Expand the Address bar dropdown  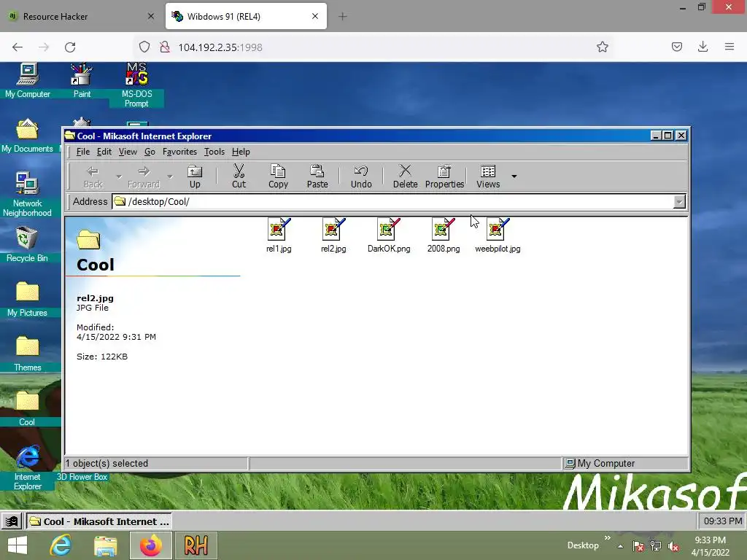tap(679, 202)
